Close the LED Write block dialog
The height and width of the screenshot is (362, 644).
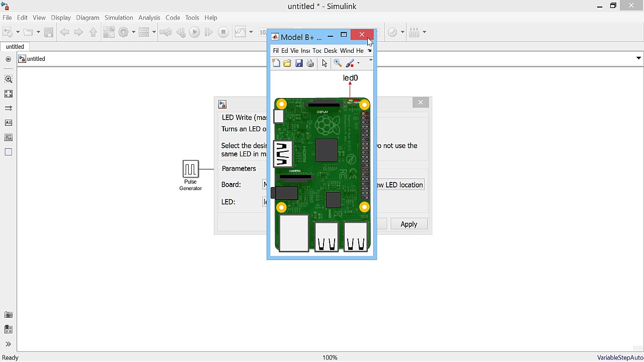click(421, 103)
